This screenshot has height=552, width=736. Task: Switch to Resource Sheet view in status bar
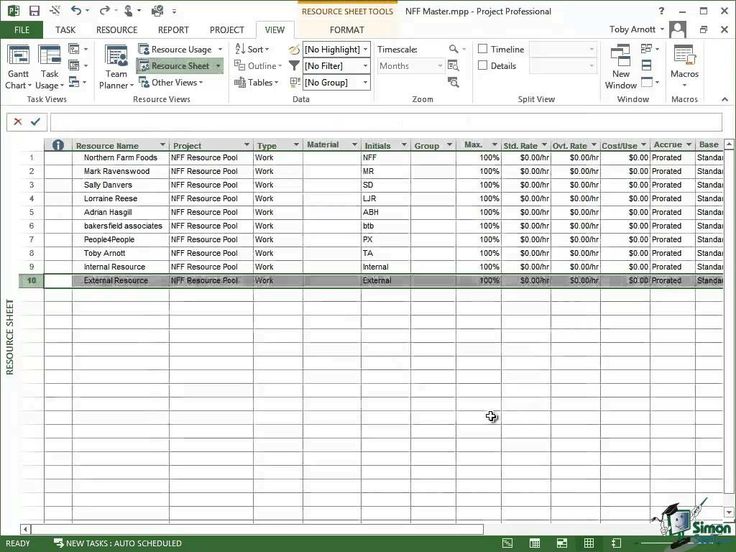click(589, 543)
